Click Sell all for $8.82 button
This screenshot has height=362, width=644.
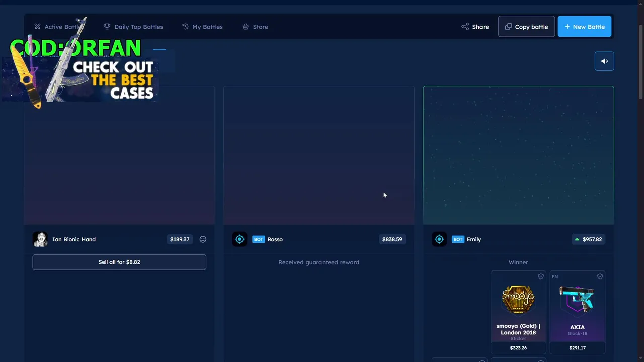[119, 262]
